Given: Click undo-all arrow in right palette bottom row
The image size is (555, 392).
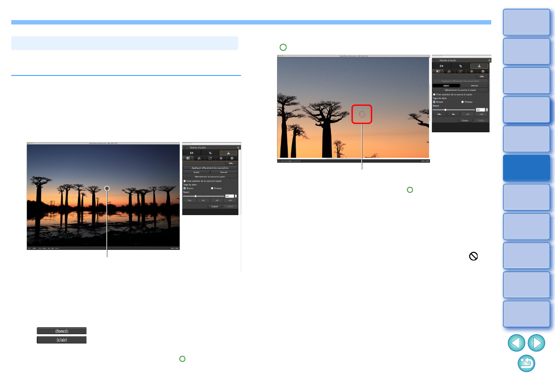Looking at the screenshot, I should coord(439,114).
